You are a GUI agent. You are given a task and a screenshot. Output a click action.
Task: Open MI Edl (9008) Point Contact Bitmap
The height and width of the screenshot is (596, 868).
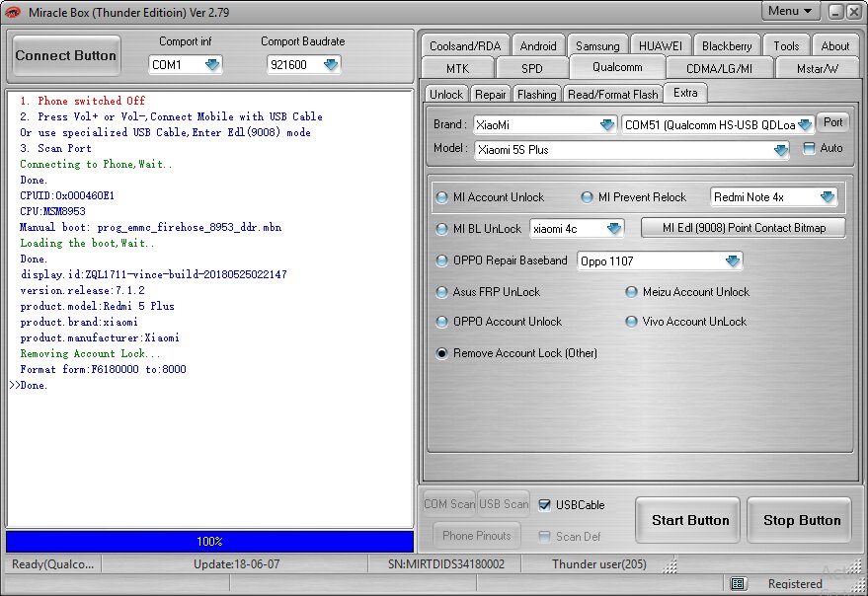coord(744,228)
